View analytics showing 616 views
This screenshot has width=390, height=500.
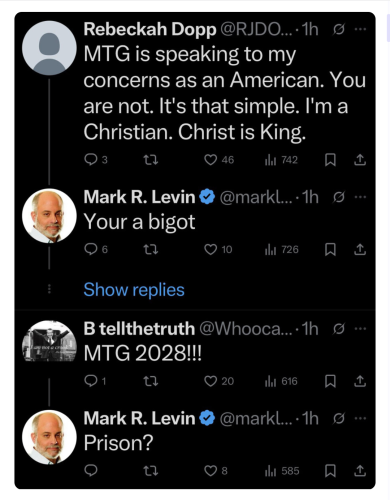click(x=281, y=381)
